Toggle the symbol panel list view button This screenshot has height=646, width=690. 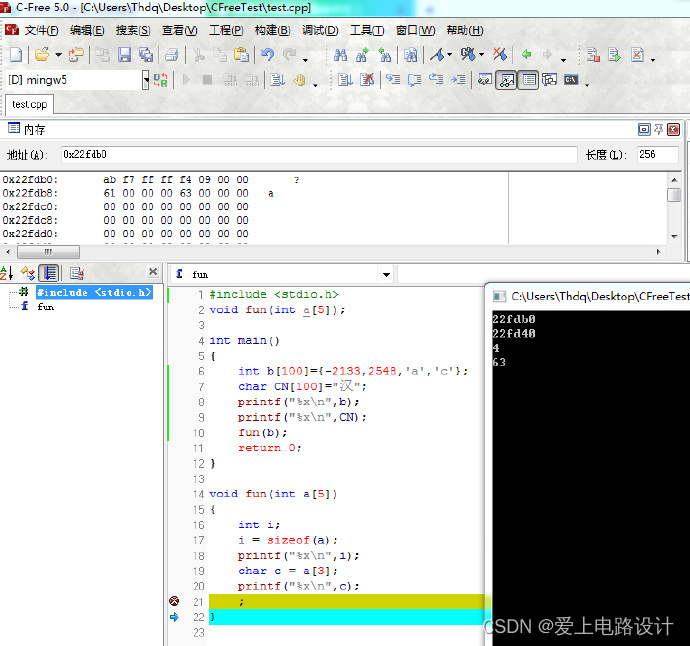coord(49,273)
